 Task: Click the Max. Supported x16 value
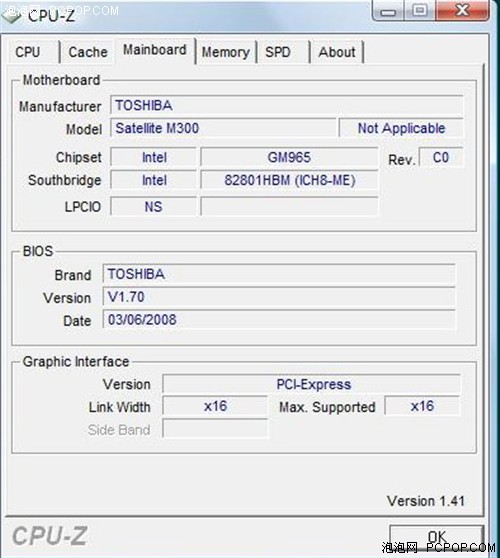(x=422, y=406)
